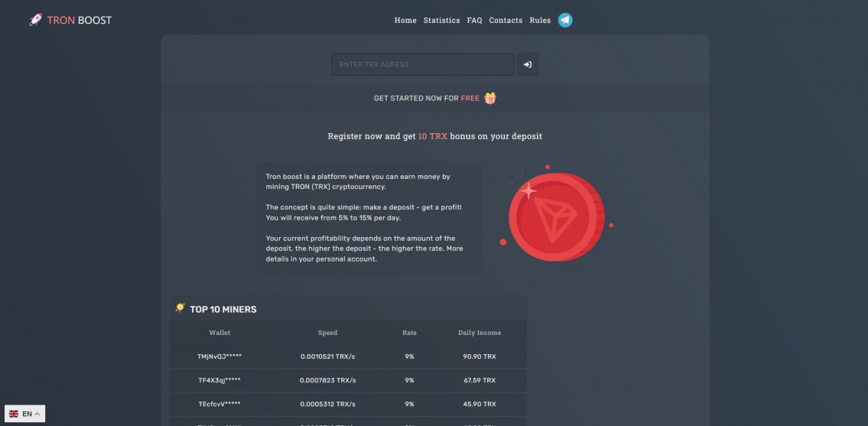The image size is (868, 426).
Task: Click the red TRON coin illustration
Action: pyautogui.click(x=556, y=214)
